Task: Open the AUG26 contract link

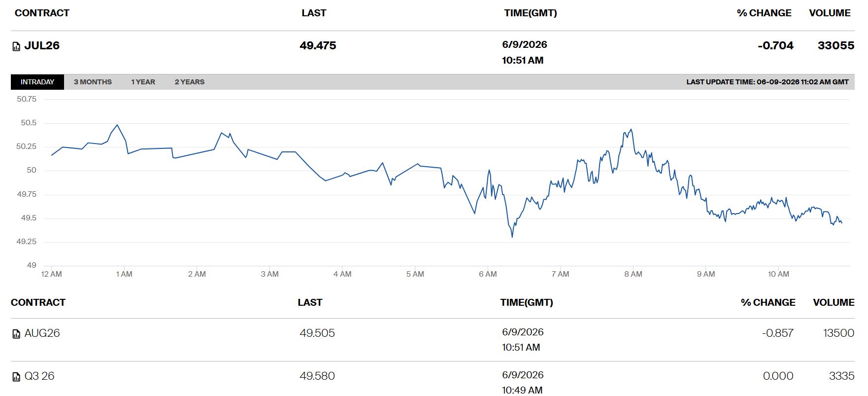Action: pos(42,333)
